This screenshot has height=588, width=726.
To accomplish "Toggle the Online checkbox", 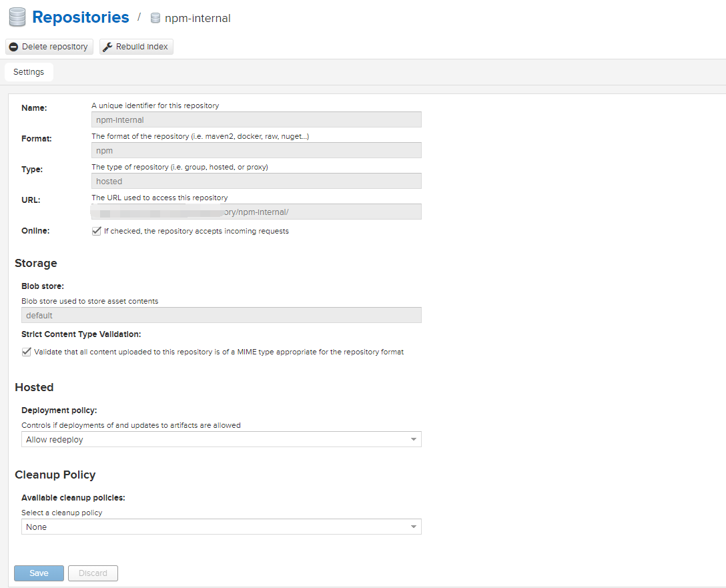I will pos(97,231).
